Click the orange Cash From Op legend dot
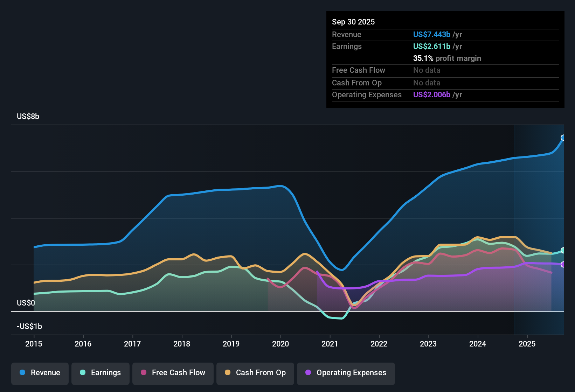575x392 pixels. pos(228,373)
